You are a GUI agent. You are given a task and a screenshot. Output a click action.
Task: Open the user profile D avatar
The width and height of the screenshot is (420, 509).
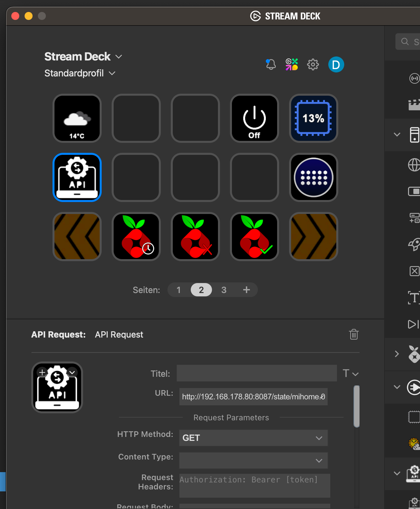pos(336,64)
